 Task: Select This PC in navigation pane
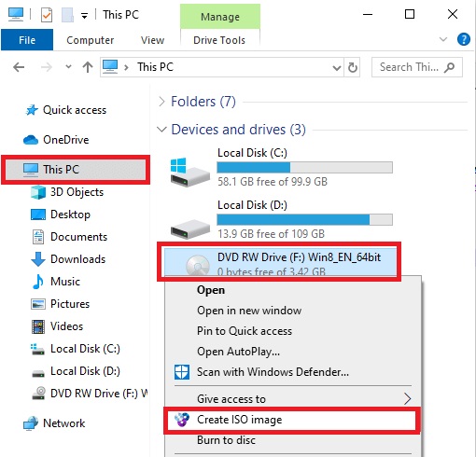(x=76, y=170)
